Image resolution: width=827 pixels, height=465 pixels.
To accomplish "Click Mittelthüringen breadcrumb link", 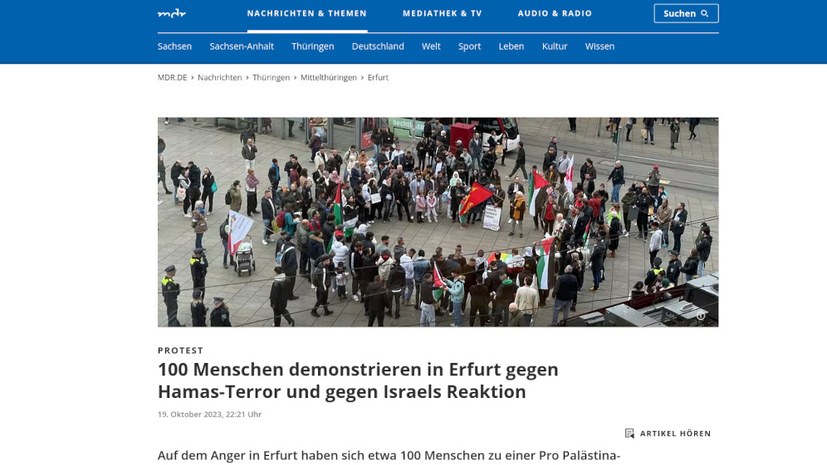I will [x=329, y=78].
